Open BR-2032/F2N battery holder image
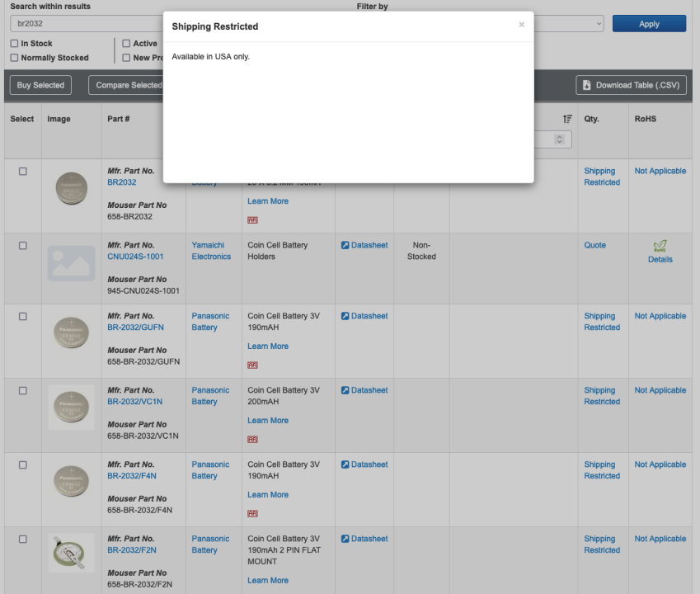 point(72,553)
